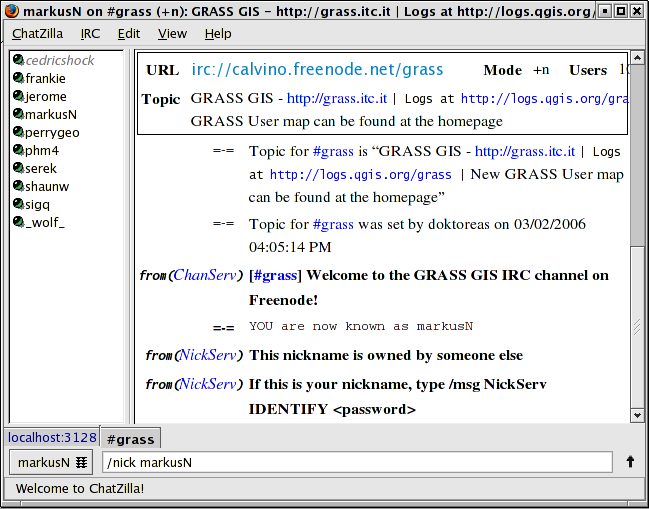This screenshot has height=509, width=649.
Task: Click the ChanServ sender link
Action: [x=205, y=275]
